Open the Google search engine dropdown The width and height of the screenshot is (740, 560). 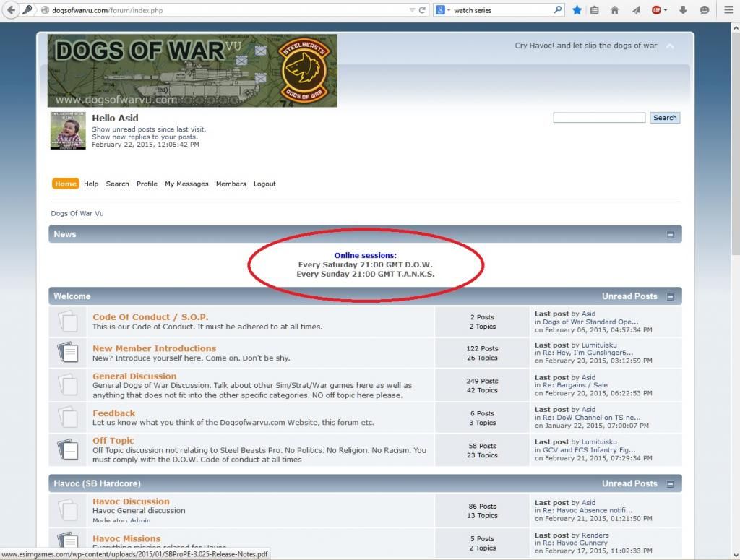click(442, 10)
